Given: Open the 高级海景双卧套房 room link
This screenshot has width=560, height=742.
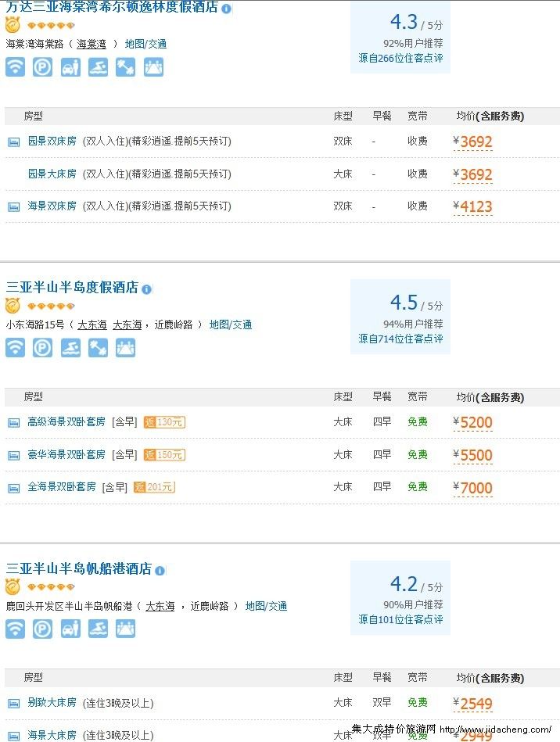Looking at the screenshot, I should 66,422.
